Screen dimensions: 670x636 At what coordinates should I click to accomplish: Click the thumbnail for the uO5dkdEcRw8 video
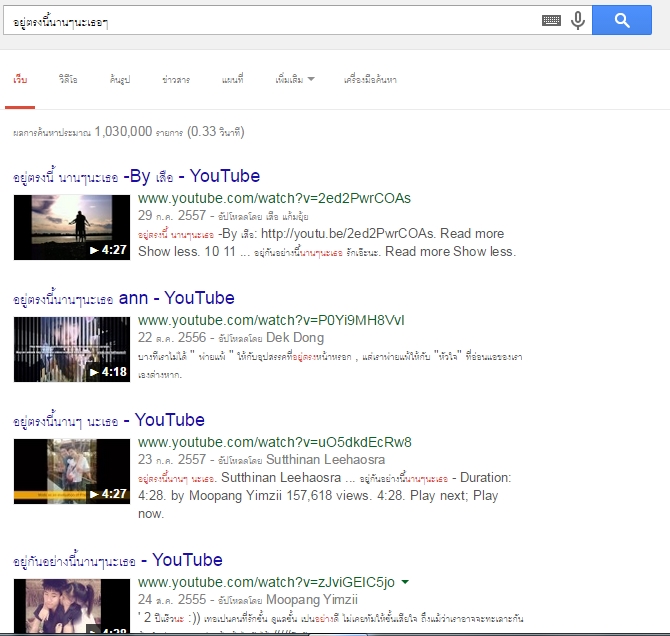click(x=72, y=471)
